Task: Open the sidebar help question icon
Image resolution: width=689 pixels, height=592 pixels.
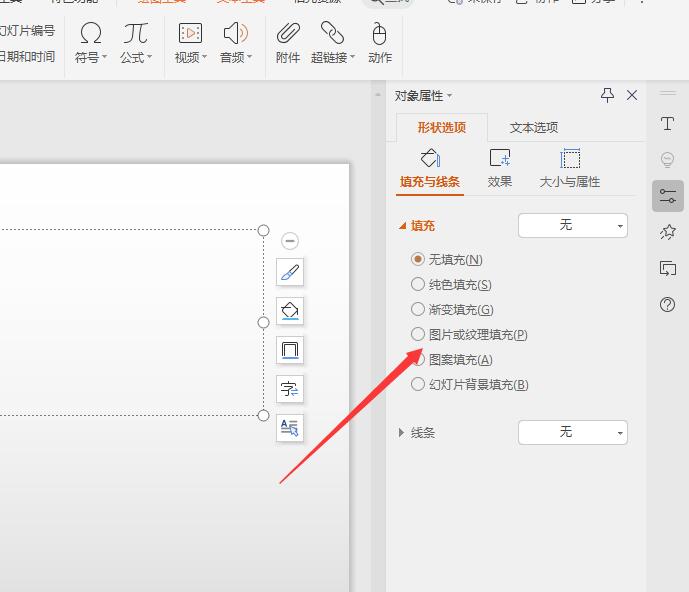Action: coord(667,305)
